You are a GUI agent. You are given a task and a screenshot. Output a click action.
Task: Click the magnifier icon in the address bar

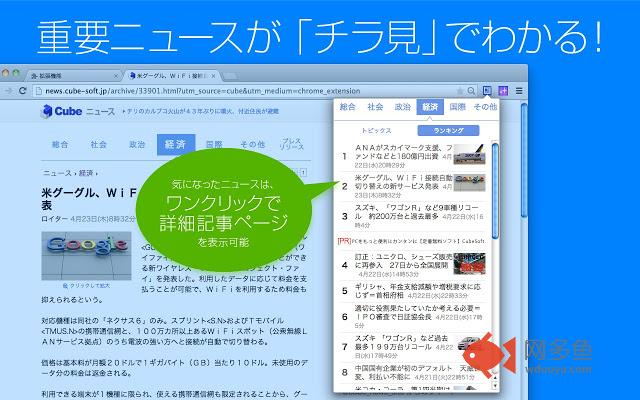pyautogui.click(x=471, y=91)
